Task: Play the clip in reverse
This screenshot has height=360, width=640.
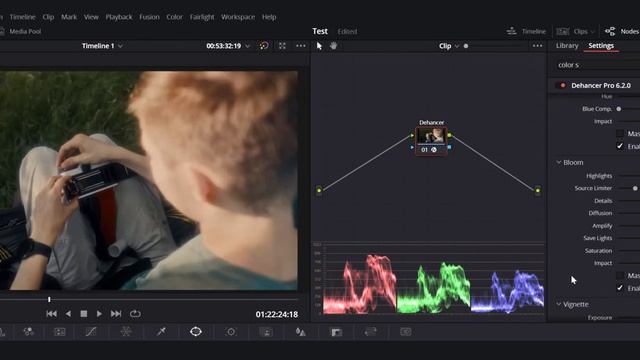Action: 68,313
